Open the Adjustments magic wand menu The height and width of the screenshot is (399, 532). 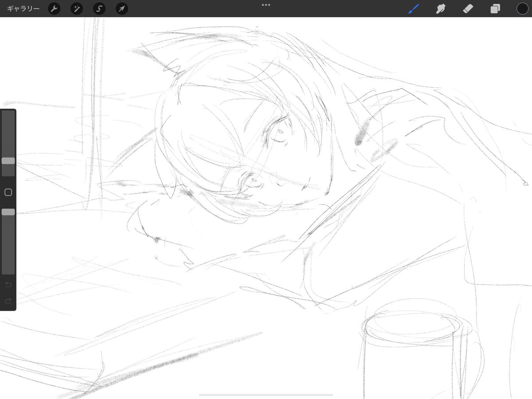click(77, 9)
